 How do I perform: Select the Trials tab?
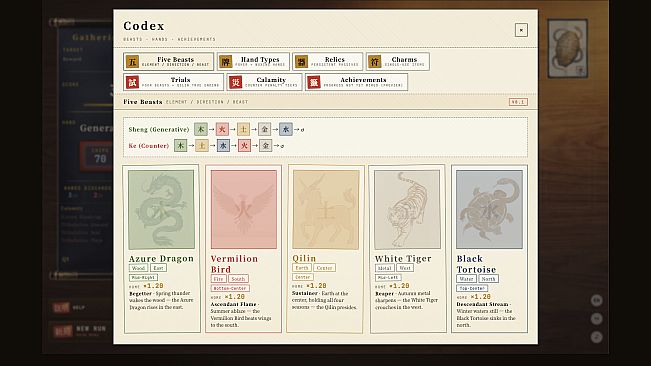(x=173, y=82)
